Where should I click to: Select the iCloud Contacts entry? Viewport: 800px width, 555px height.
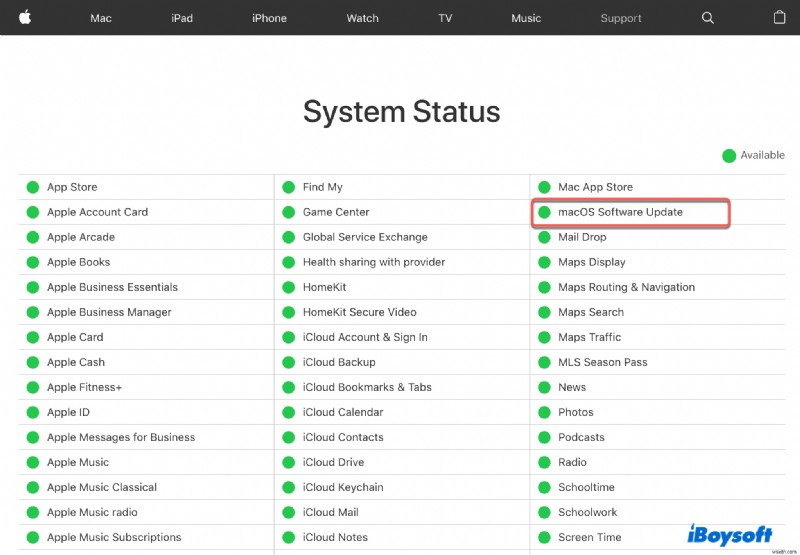(x=343, y=437)
